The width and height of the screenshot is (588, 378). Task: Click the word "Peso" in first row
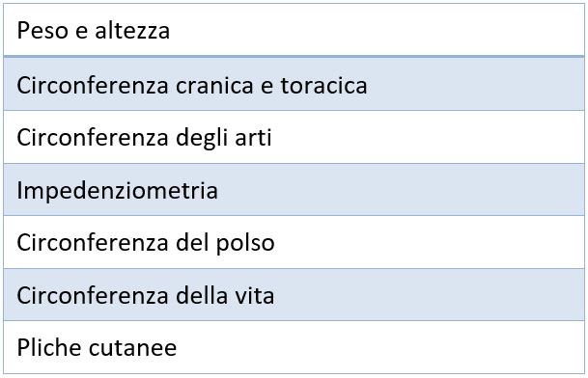tap(42, 30)
